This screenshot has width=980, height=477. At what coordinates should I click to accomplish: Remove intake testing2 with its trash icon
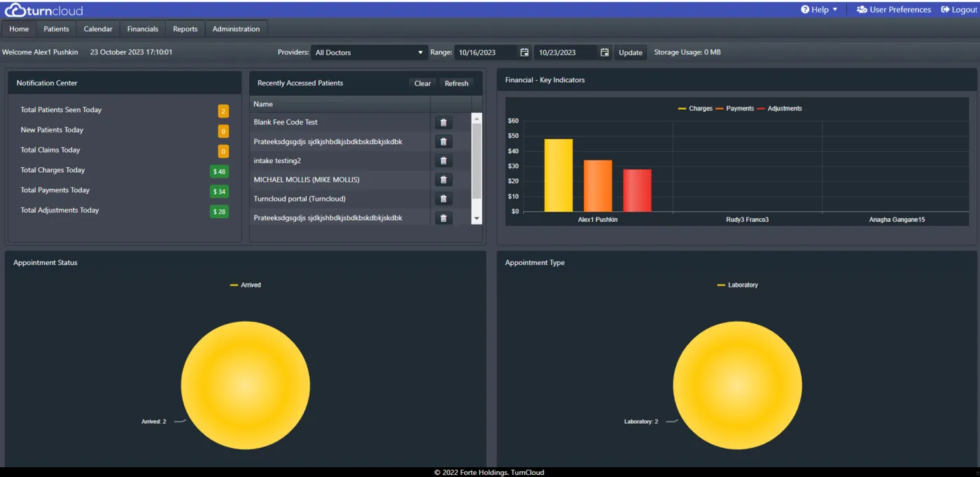click(443, 161)
